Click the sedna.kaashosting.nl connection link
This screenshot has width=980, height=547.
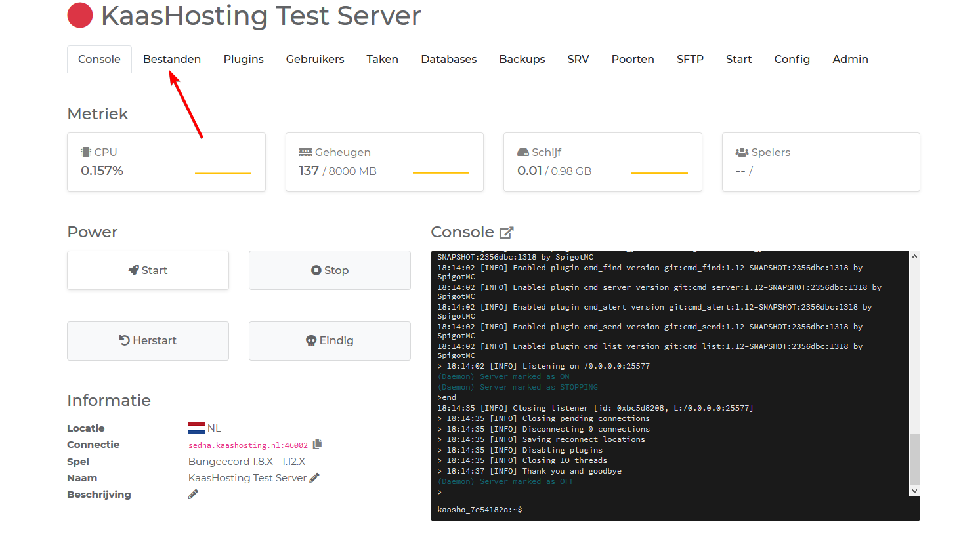247,445
